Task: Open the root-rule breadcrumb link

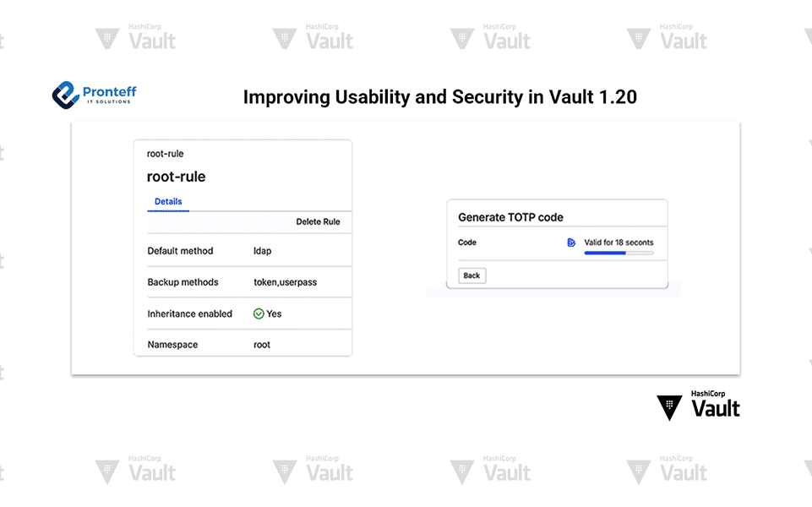Action: pos(166,154)
